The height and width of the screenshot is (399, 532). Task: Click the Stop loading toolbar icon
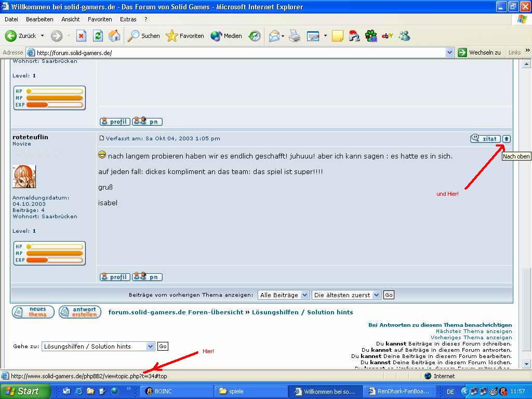pyautogui.click(x=81, y=36)
